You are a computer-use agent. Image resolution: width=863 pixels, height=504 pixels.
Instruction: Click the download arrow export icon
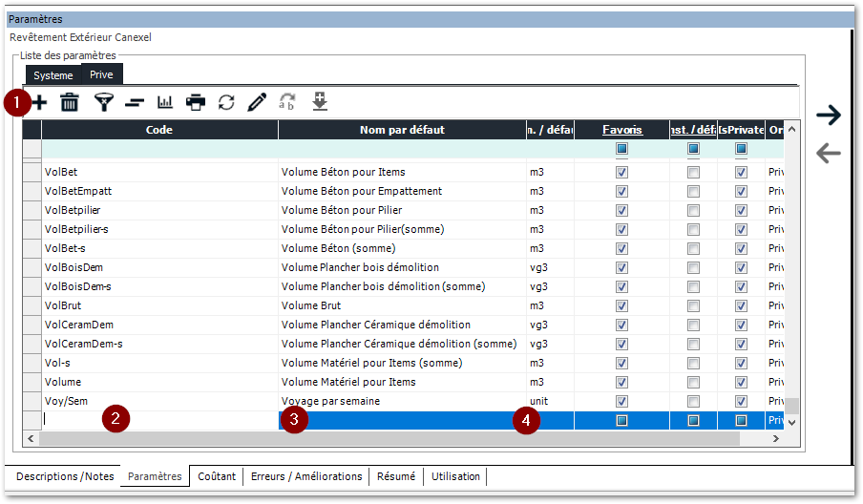tap(320, 102)
